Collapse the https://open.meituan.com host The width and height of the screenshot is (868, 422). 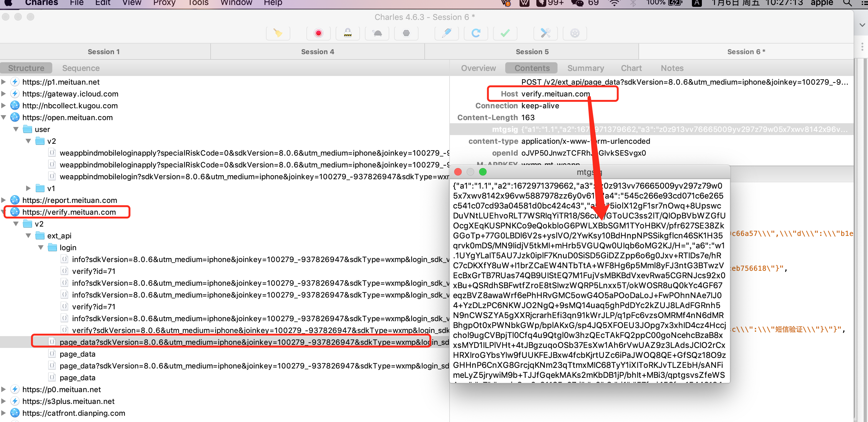coord(4,117)
